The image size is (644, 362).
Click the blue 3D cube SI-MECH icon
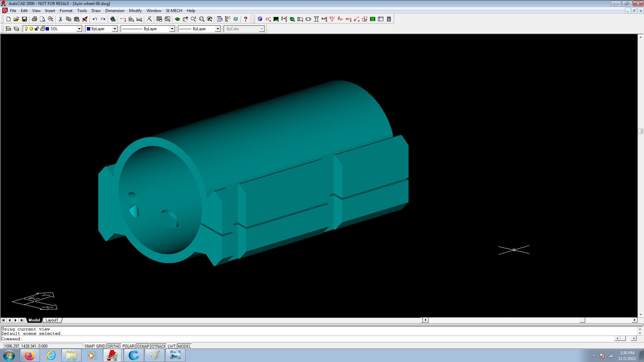click(x=260, y=19)
